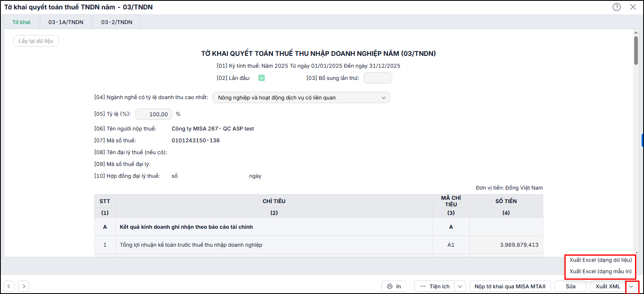Open the Tiện ích utilities button
The width and height of the screenshot is (644, 294).
[434, 286]
